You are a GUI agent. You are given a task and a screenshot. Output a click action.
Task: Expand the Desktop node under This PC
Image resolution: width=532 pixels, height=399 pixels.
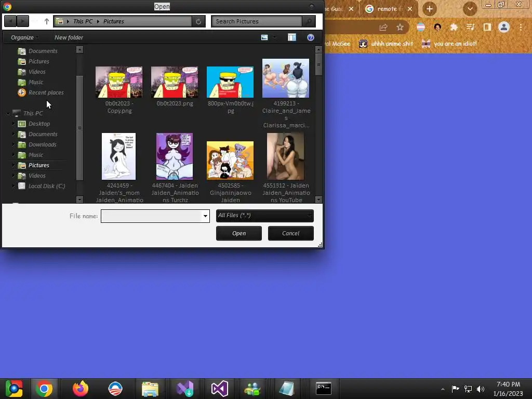tap(13, 124)
